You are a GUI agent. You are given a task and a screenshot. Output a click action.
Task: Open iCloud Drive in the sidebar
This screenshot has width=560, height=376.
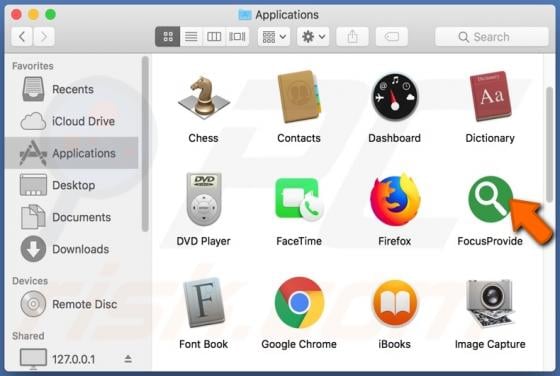pyautogui.click(x=71, y=121)
